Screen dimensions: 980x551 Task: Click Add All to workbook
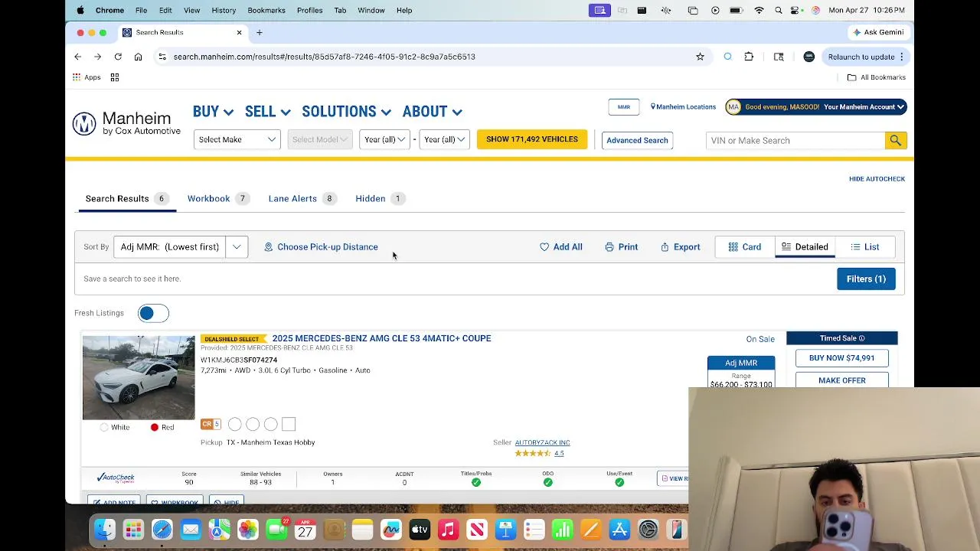(x=561, y=247)
